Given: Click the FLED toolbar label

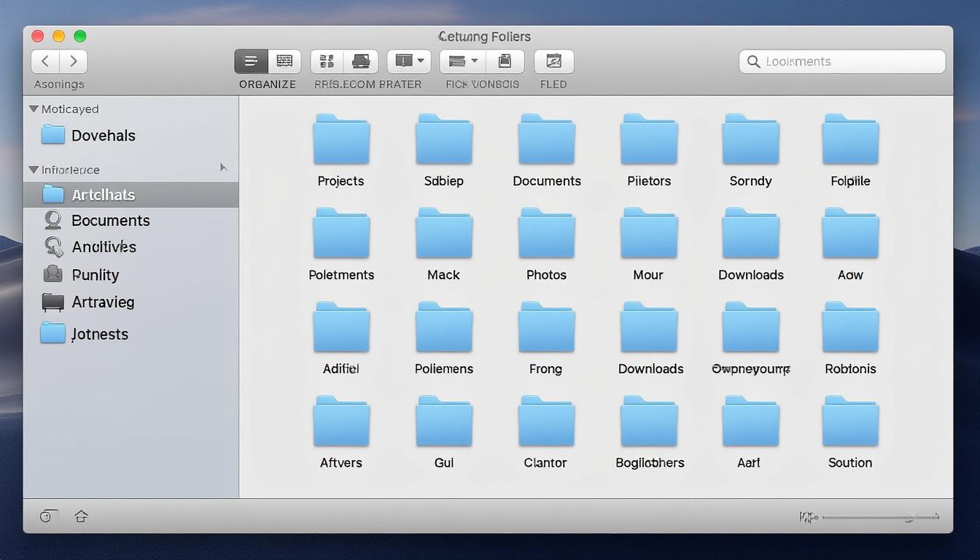Looking at the screenshot, I should (x=553, y=84).
